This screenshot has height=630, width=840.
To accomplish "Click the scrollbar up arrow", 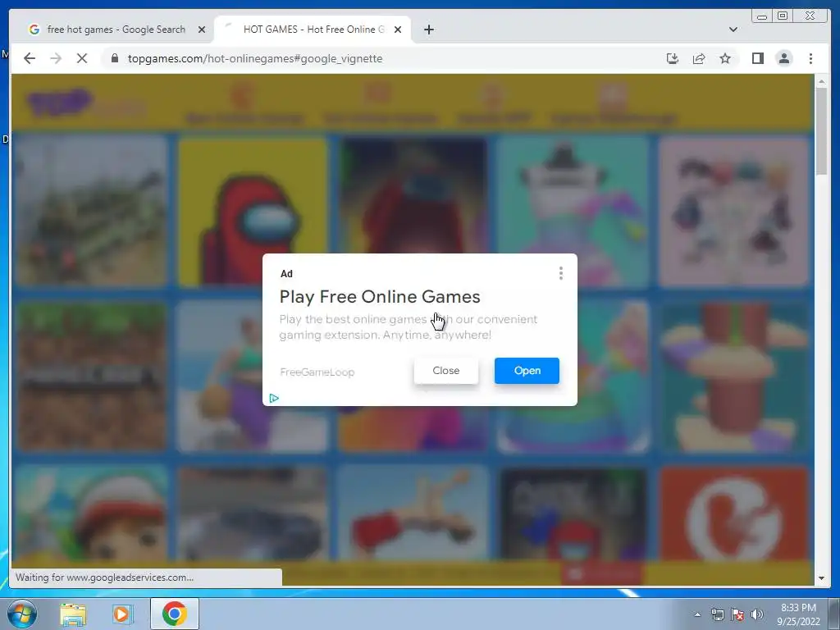I will (821, 81).
